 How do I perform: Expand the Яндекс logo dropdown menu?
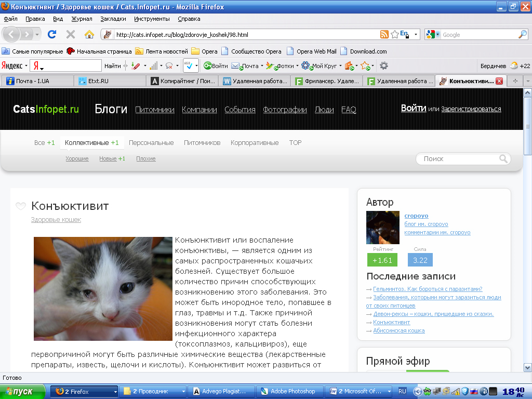(26, 66)
